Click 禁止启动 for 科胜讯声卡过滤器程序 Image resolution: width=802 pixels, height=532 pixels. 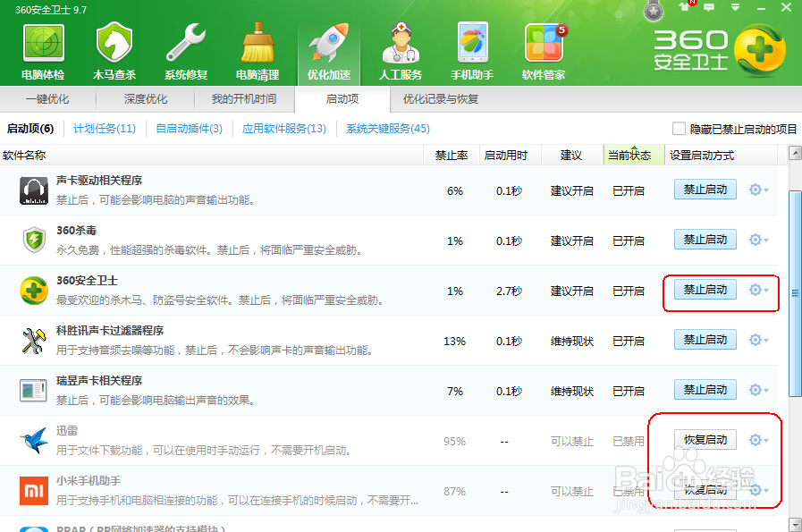pyautogui.click(x=705, y=340)
